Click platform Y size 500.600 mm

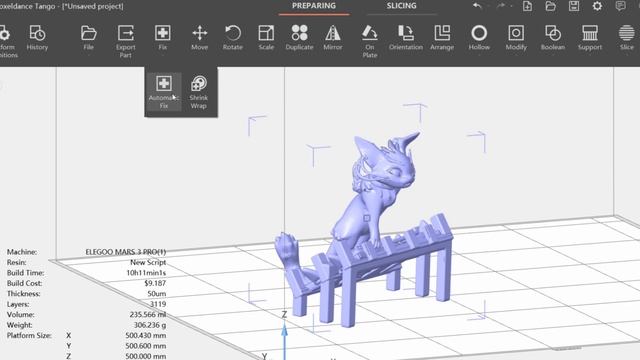pyautogui.click(x=145, y=346)
